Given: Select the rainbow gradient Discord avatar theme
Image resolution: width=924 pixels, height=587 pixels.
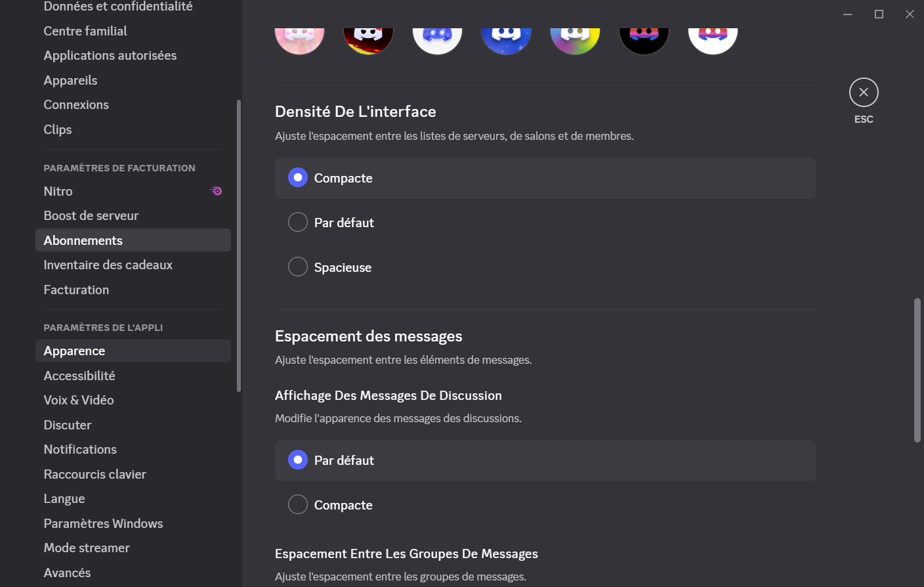Looking at the screenshot, I should [x=575, y=36].
